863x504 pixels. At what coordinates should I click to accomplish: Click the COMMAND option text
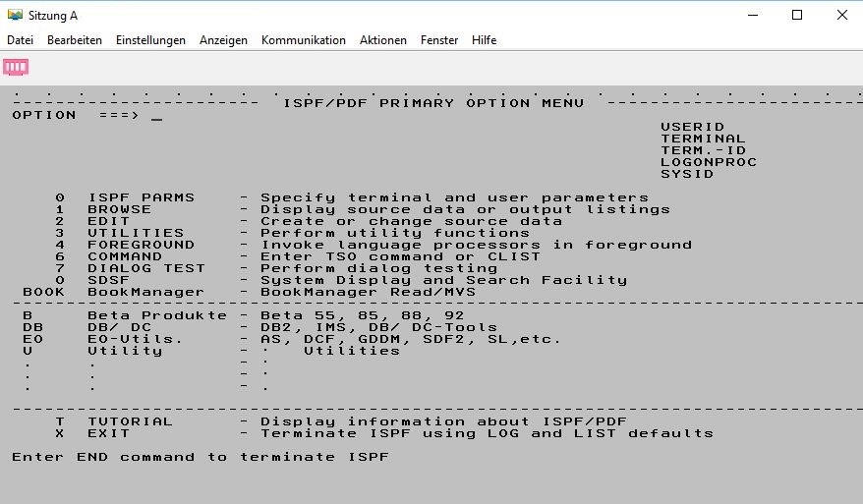click(125, 257)
